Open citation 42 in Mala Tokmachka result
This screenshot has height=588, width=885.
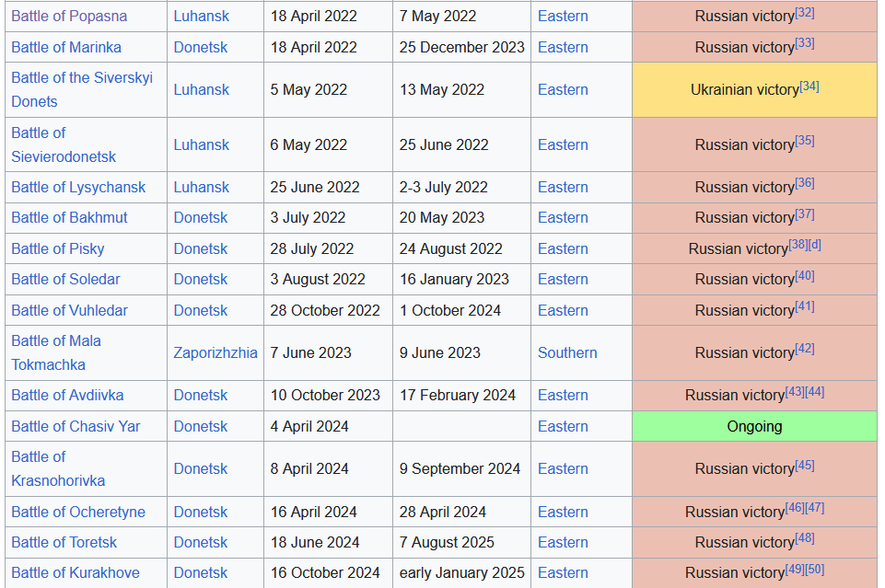805,349
